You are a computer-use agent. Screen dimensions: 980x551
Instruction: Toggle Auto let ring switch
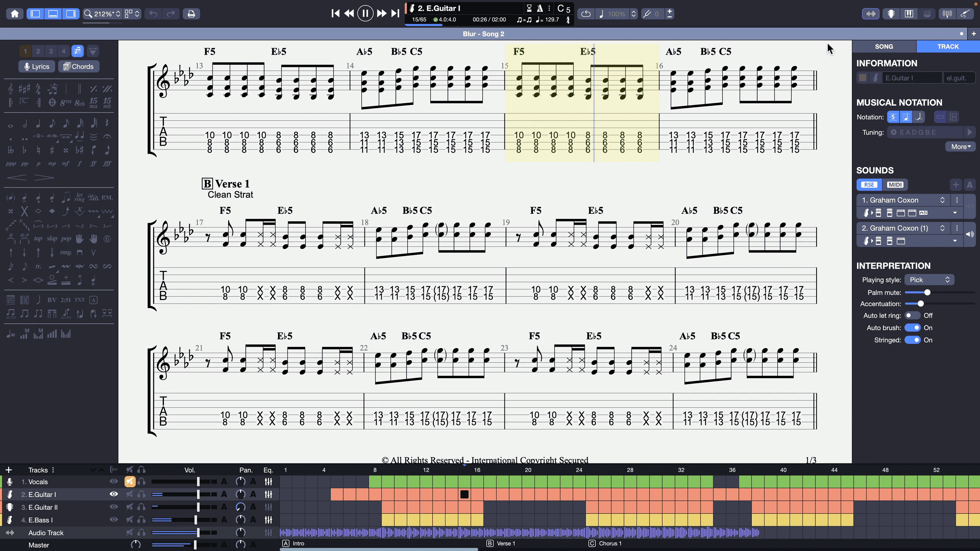tap(912, 316)
